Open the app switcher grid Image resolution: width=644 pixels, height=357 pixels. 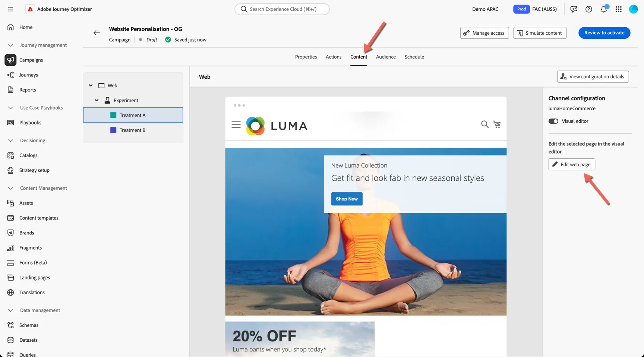pos(619,9)
